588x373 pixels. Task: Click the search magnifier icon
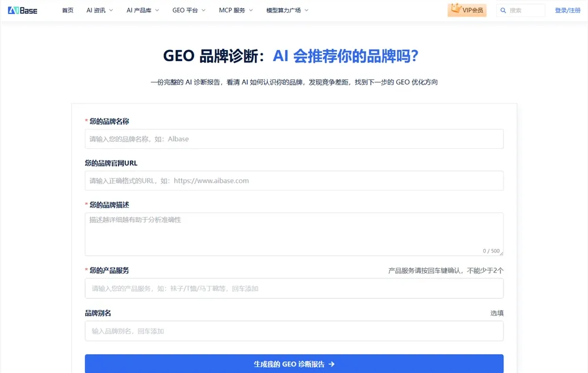pos(503,11)
